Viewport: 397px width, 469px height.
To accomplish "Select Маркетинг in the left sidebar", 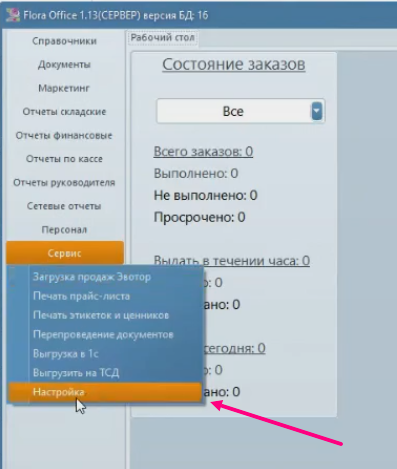I will tap(65, 88).
